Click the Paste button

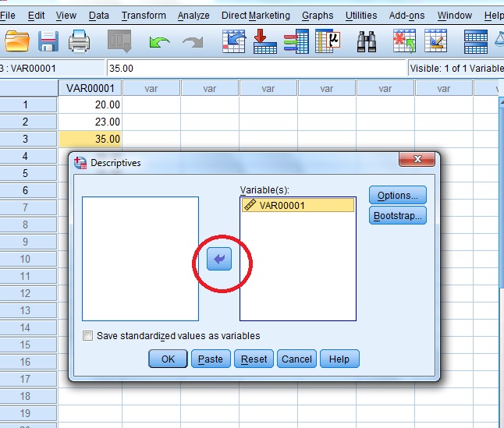211,359
